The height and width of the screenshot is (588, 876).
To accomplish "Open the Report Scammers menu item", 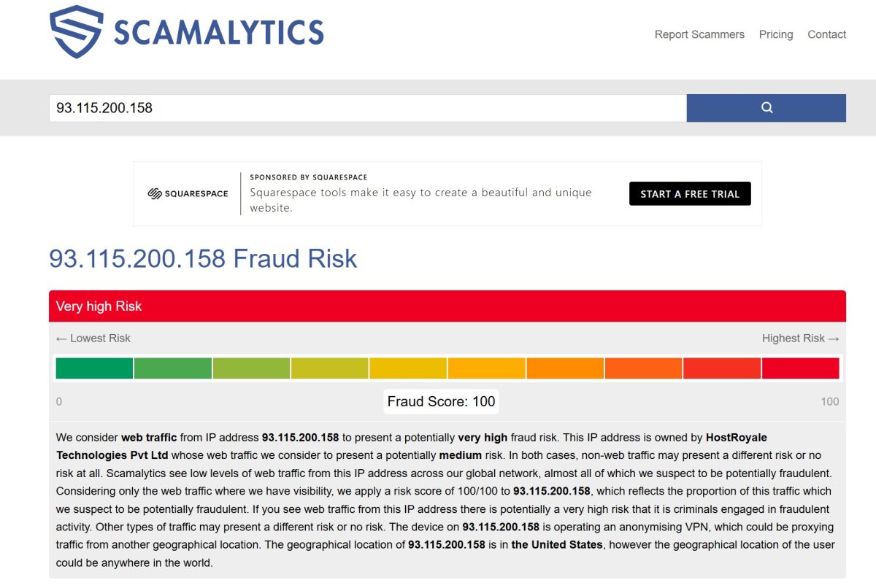I will click(x=699, y=34).
